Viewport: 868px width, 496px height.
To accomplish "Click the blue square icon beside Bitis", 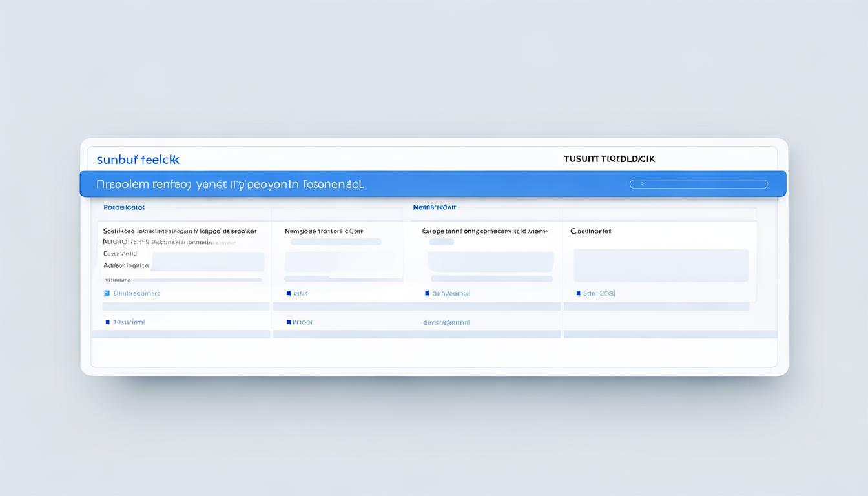I will coord(289,293).
